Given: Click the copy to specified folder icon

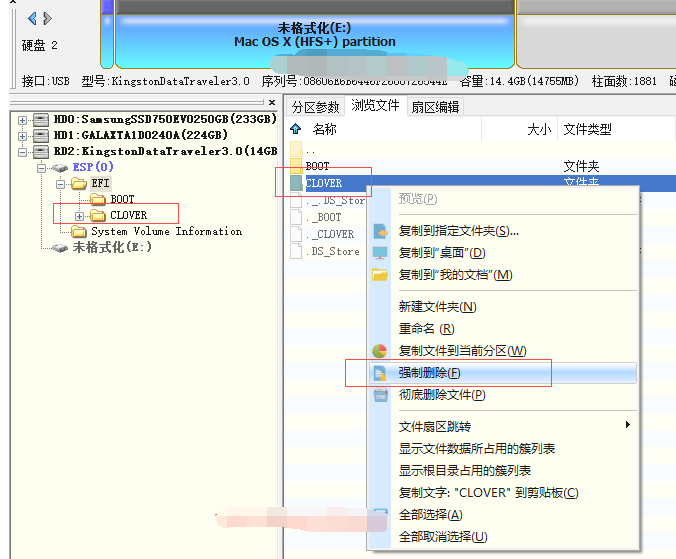Looking at the screenshot, I should pyautogui.click(x=380, y=231).
